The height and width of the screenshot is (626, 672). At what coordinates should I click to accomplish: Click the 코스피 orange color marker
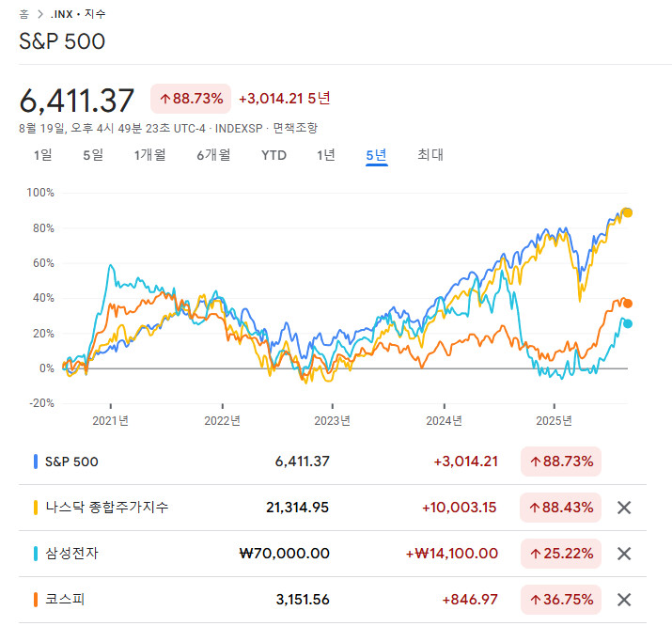(36, 600)
